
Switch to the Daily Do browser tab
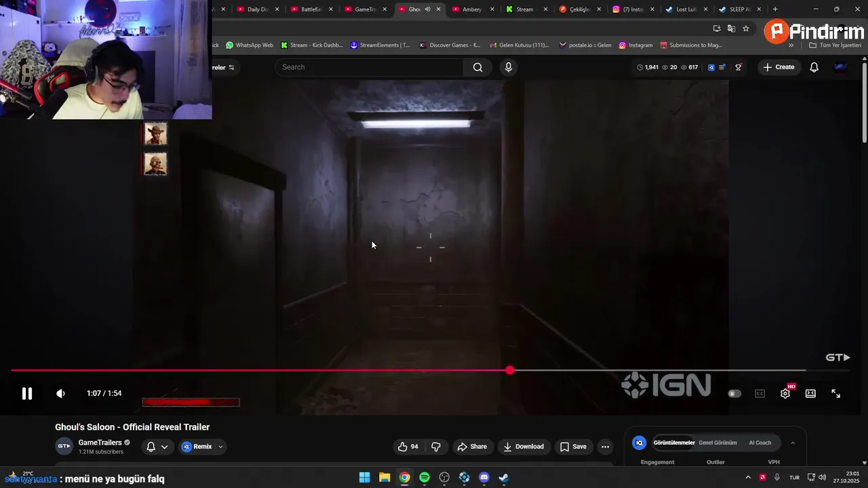257,9
